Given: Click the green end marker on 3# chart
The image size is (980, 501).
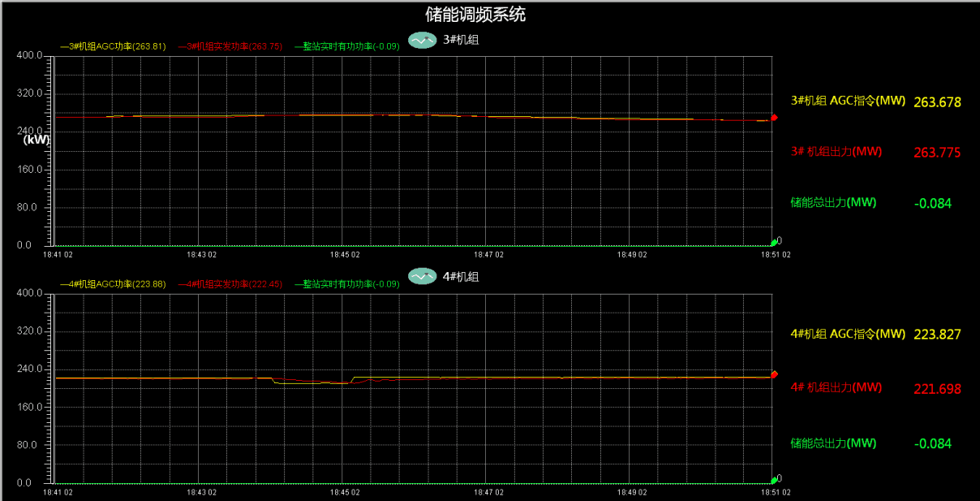Looking at the screenshot, I should coord(773,243).
